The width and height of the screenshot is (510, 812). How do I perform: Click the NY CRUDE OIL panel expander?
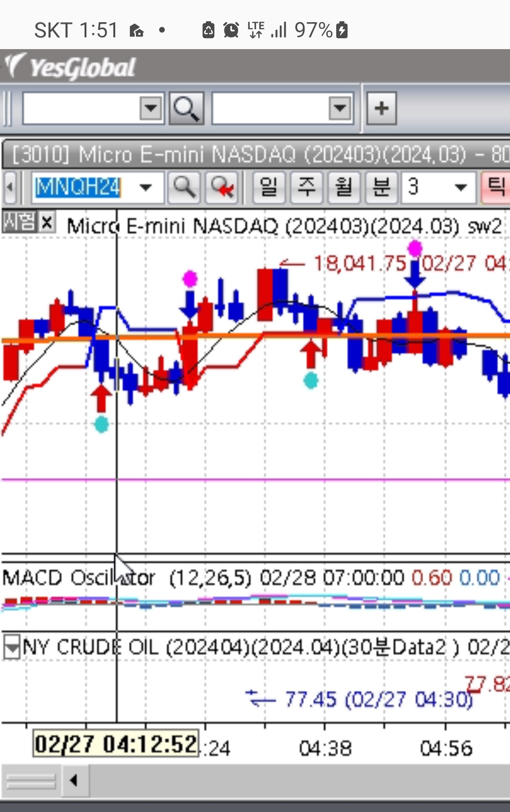[11, 647]
